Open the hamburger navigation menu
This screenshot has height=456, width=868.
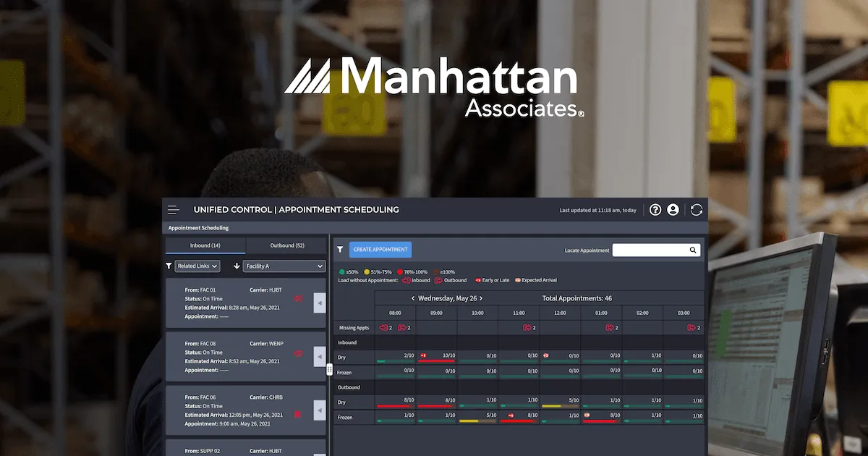[173, 210]
